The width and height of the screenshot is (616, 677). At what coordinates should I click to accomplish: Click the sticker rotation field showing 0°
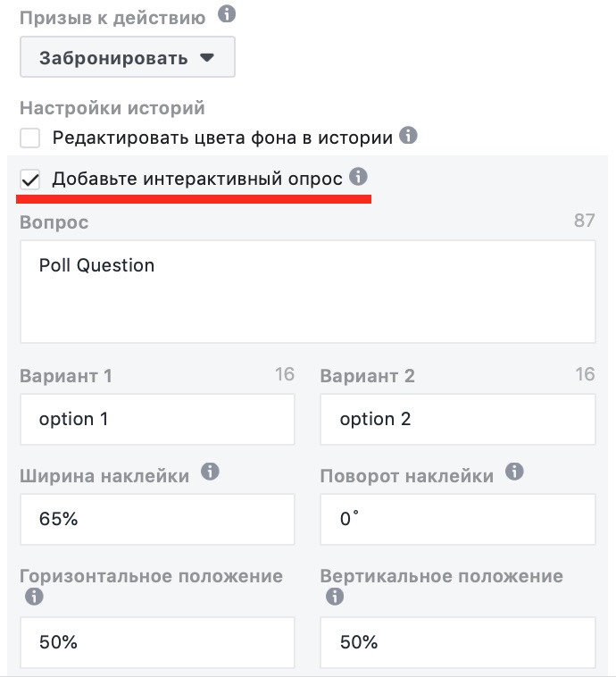coord(458,520)
